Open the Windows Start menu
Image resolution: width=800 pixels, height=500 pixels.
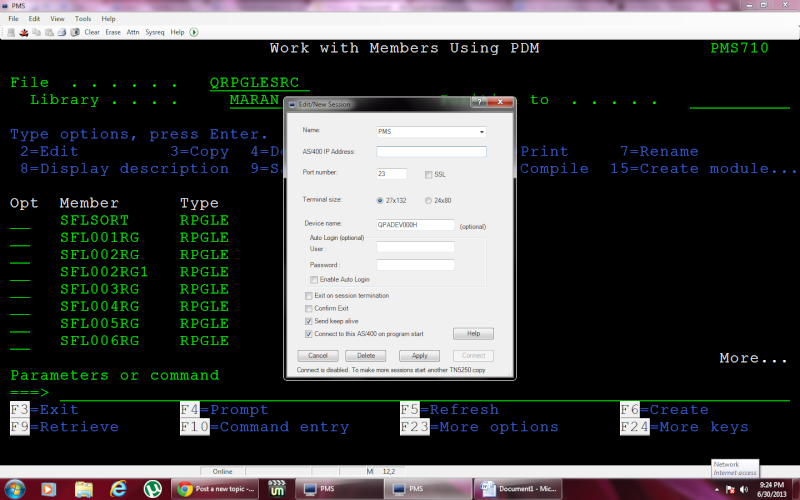click(14, 489)
